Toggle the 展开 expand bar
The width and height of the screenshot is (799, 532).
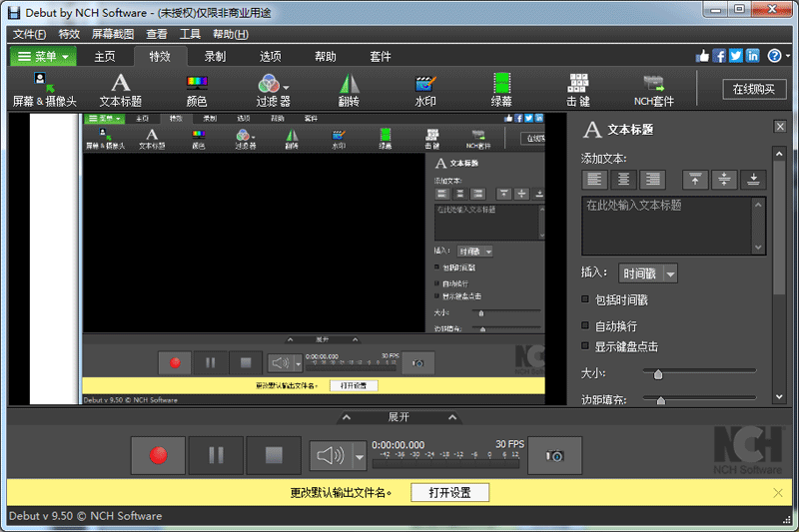[399, 417]
